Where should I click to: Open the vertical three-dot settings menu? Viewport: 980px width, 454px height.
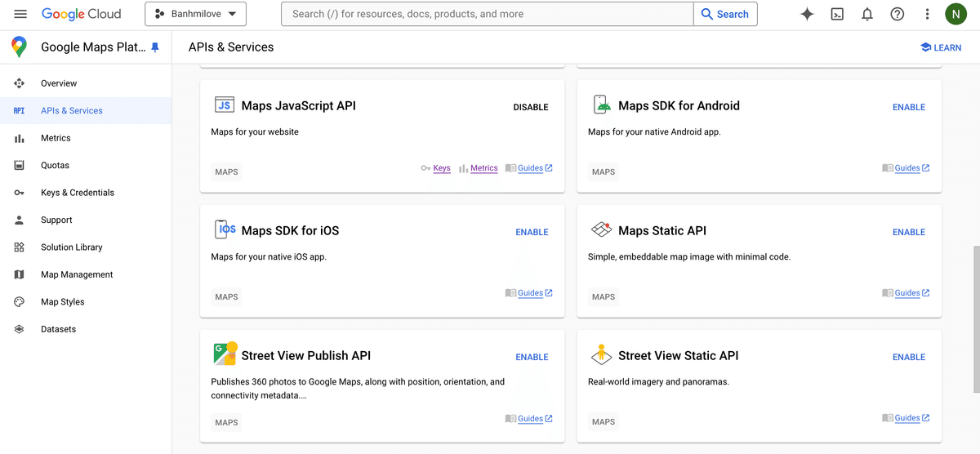coord(927,14)
